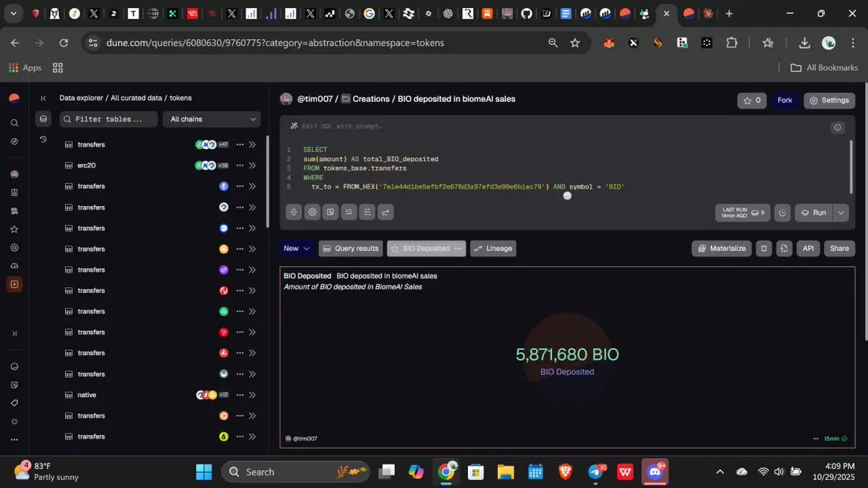Open the sidebar three-dot more menu
868x488 pixels.
tap(14, 440)
